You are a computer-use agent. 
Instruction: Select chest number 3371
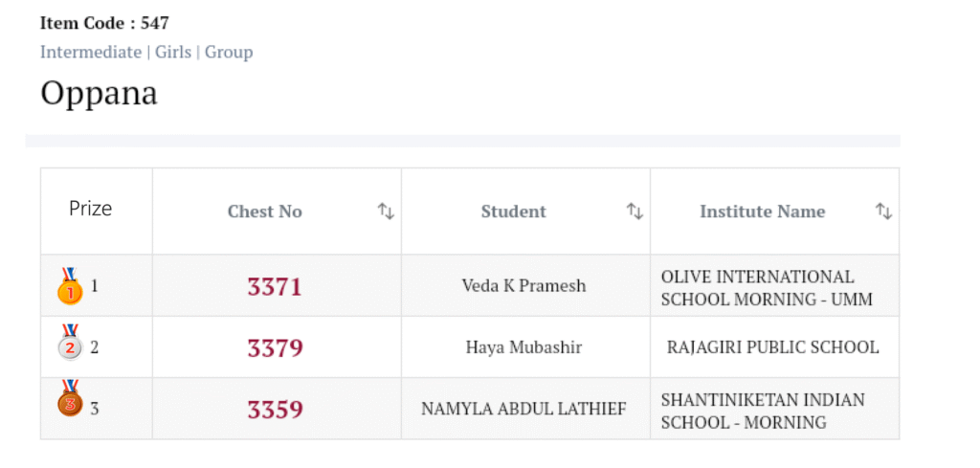click(275, 286)
